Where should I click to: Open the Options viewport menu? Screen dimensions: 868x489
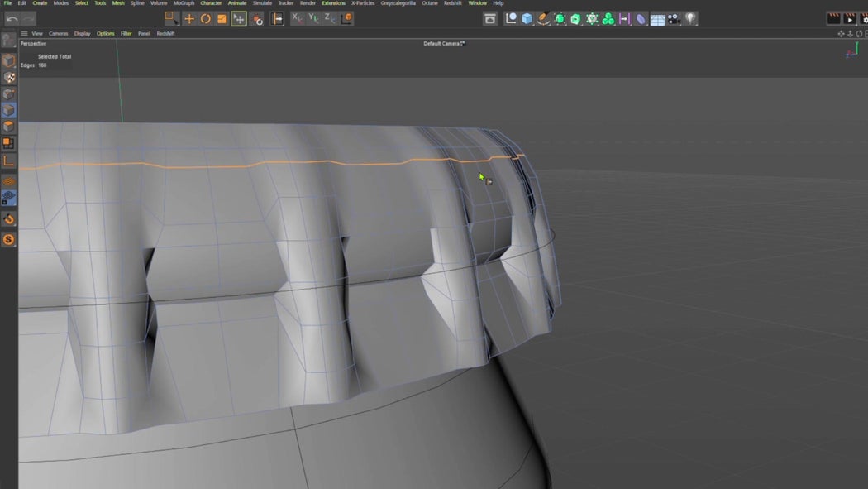pos(106,34)
